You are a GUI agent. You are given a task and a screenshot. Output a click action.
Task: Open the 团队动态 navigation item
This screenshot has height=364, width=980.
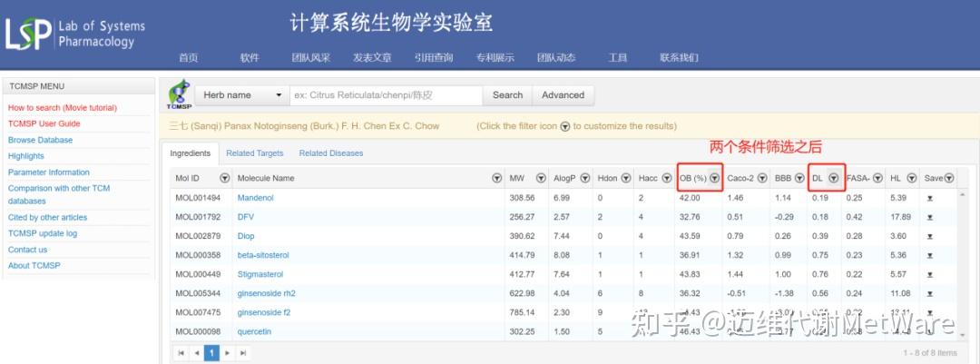click(555, 57)
